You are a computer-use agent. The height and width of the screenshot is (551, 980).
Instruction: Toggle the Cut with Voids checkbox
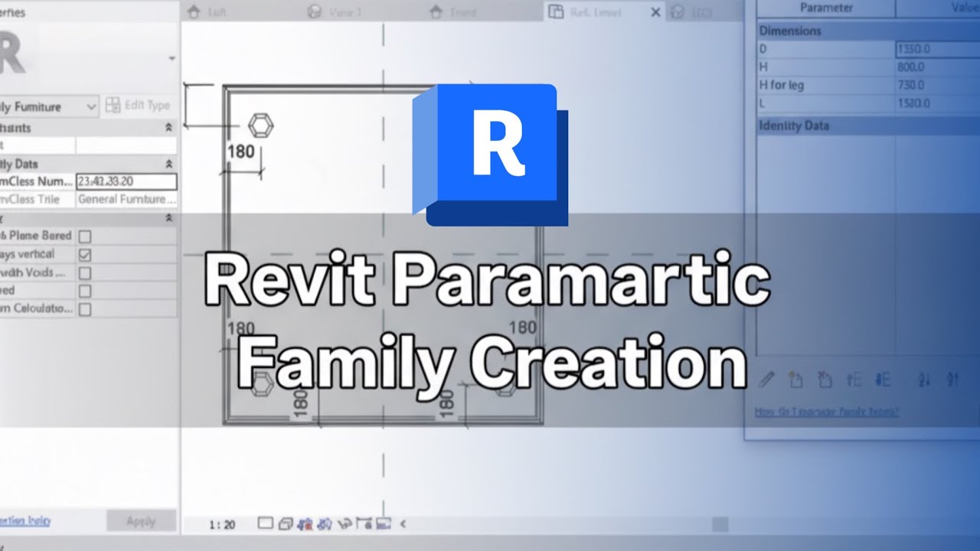point(85,273)
